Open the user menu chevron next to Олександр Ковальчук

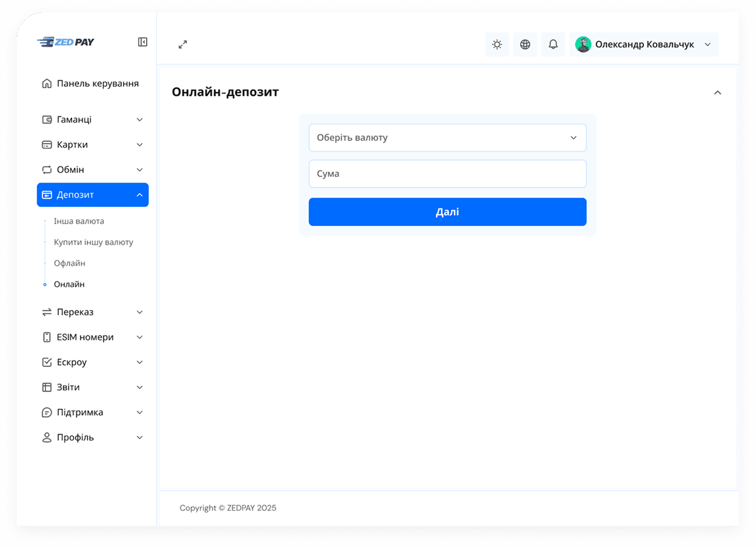(708, 44)
